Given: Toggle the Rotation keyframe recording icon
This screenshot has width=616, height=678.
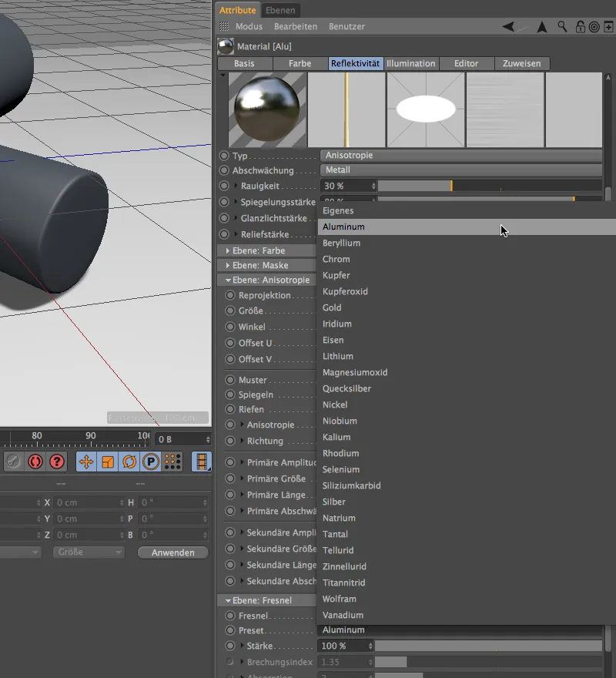Looking at the screenshot, I should click(129, 462).
